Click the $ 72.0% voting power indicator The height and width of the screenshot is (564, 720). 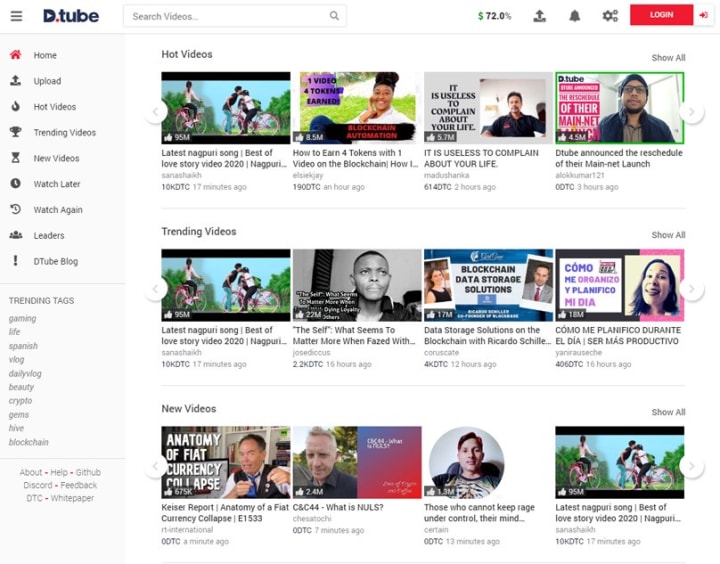[x=495, y=16]
